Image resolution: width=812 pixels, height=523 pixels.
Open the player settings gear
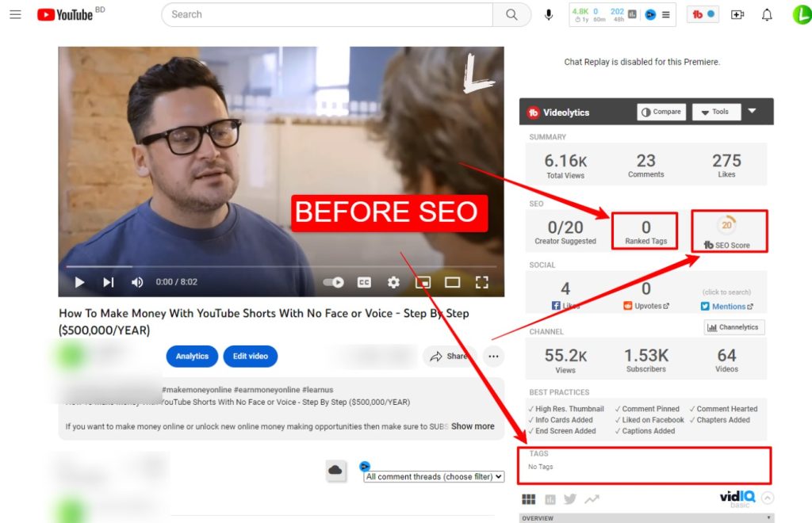pyautogui.click(x=393, y=282)
